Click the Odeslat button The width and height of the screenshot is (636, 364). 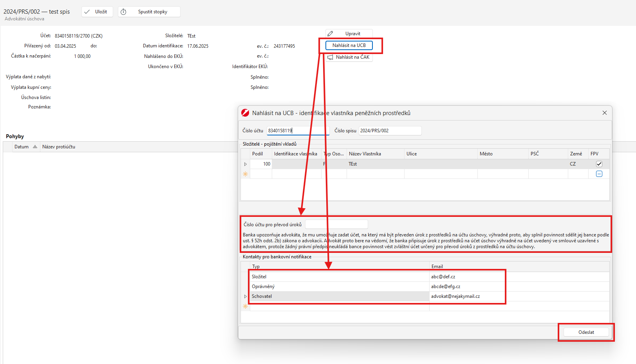[586, 332]
